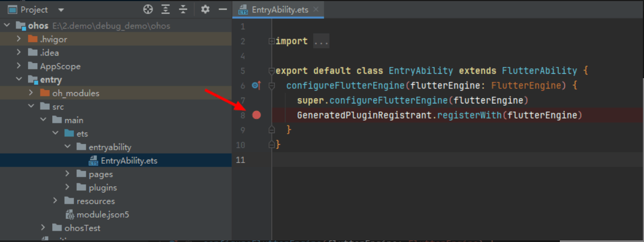Collapse the src folder
This screenshot has height=242, width=644.
(31, 107)
